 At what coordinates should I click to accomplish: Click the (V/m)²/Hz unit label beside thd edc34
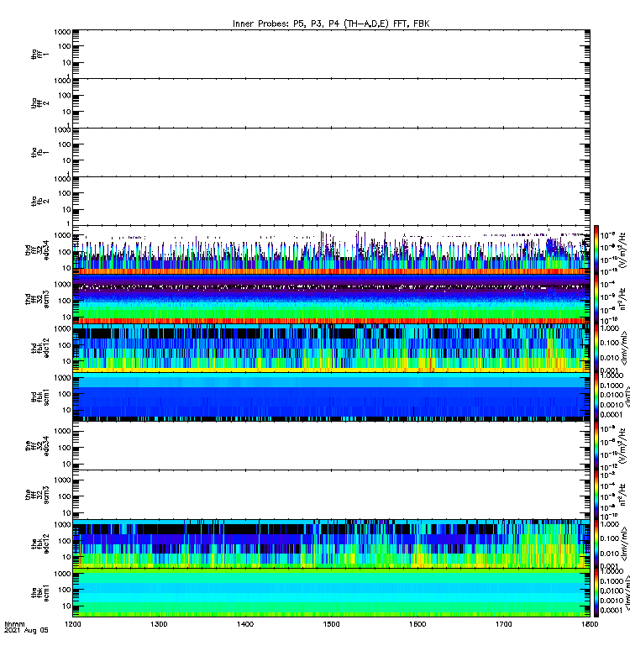622,249
